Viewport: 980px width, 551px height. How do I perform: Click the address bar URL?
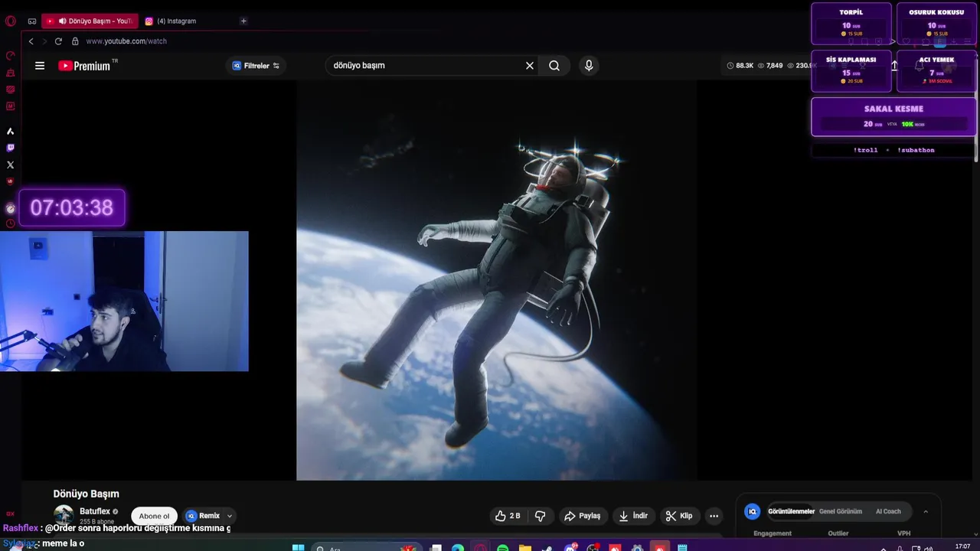[126, 41]
